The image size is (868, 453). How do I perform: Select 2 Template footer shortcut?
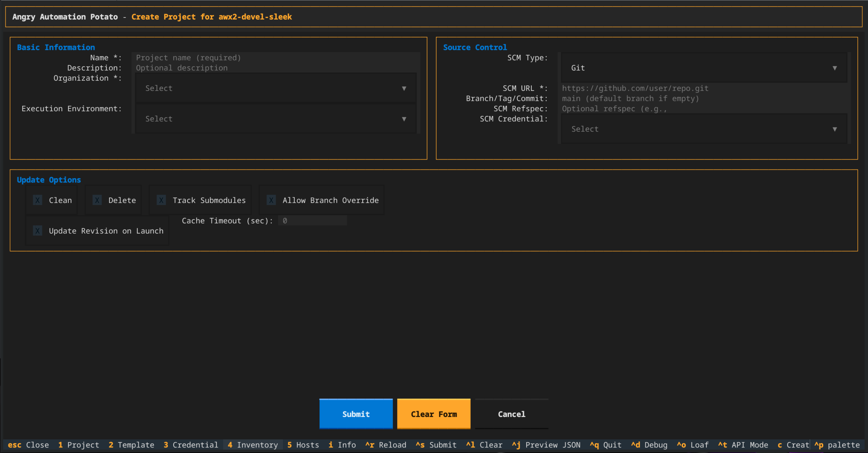coord(131,445)
